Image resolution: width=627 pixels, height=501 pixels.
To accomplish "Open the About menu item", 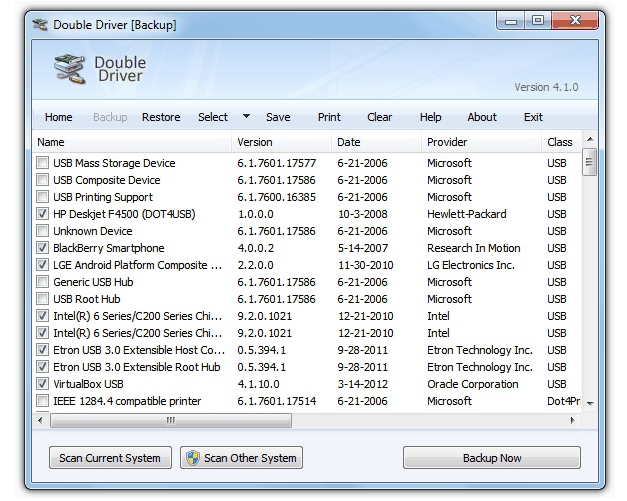I will pos(482,117).
